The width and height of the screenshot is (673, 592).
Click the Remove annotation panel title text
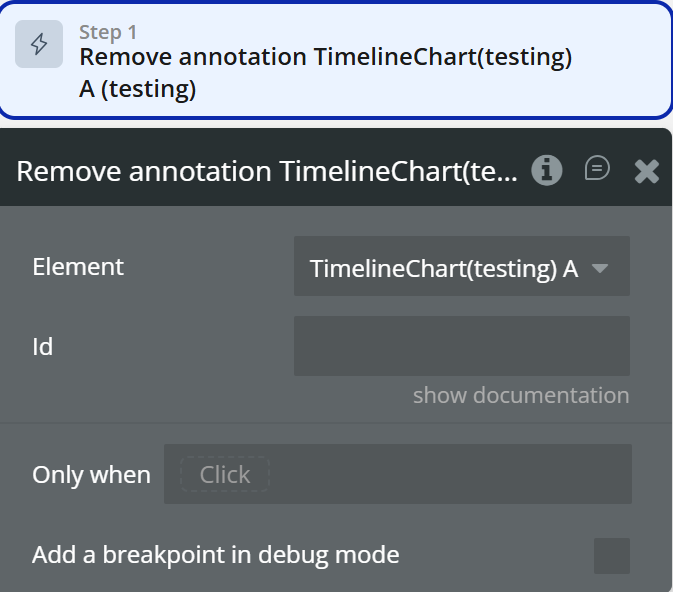[x=267, y=172]
